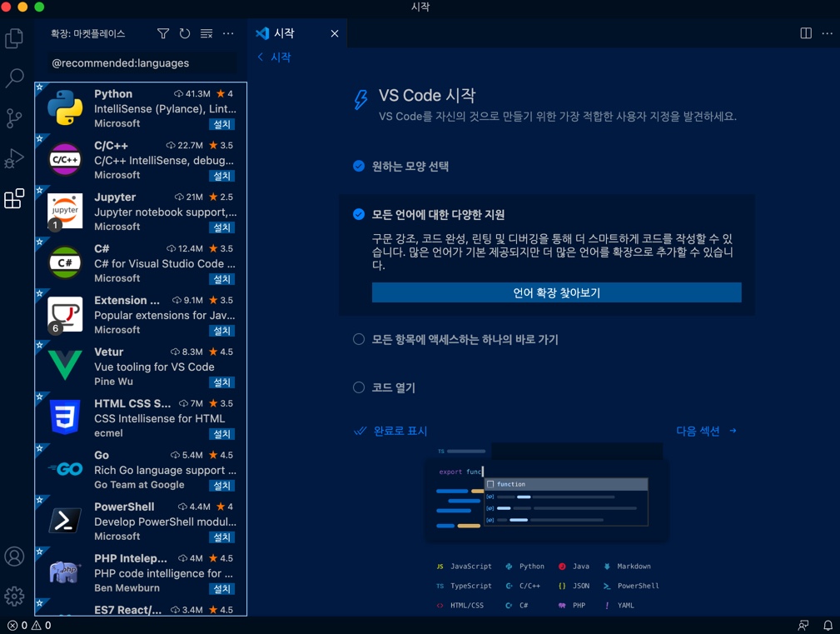840x634 pixels.
Task: Toggle the '원하는 모양 선택' step checkmark
Action: click(x=359, y=166)
